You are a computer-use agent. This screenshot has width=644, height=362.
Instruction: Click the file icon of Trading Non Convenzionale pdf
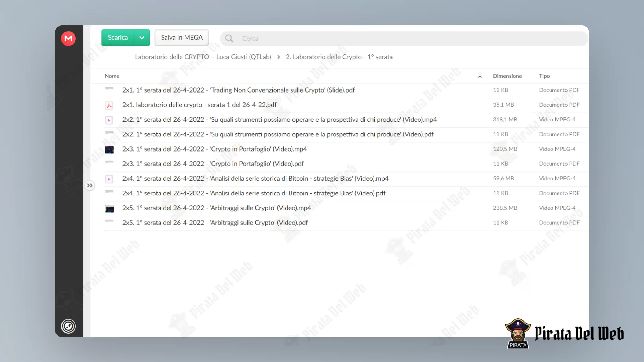109,88
